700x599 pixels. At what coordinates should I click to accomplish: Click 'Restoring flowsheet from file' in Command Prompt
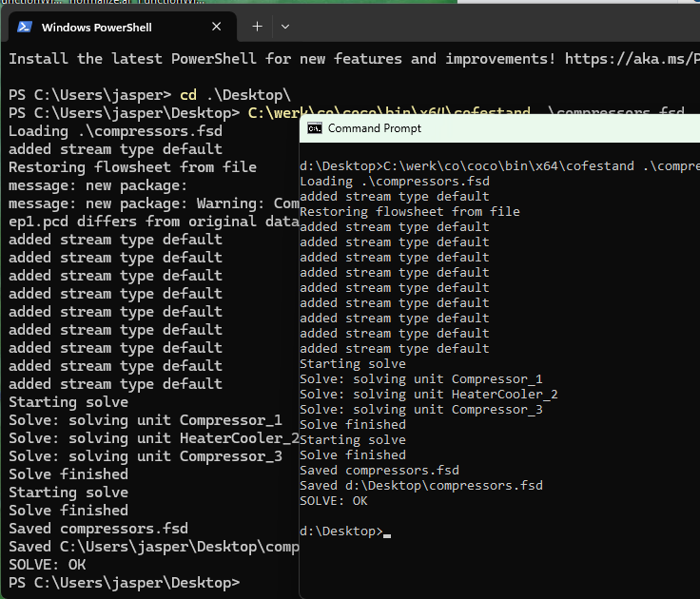(x=409, y=212)
